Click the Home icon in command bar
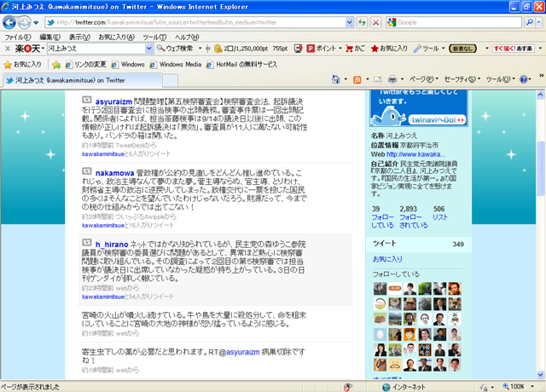The width and height of the screenshot is (546, 392). [335, 79]
